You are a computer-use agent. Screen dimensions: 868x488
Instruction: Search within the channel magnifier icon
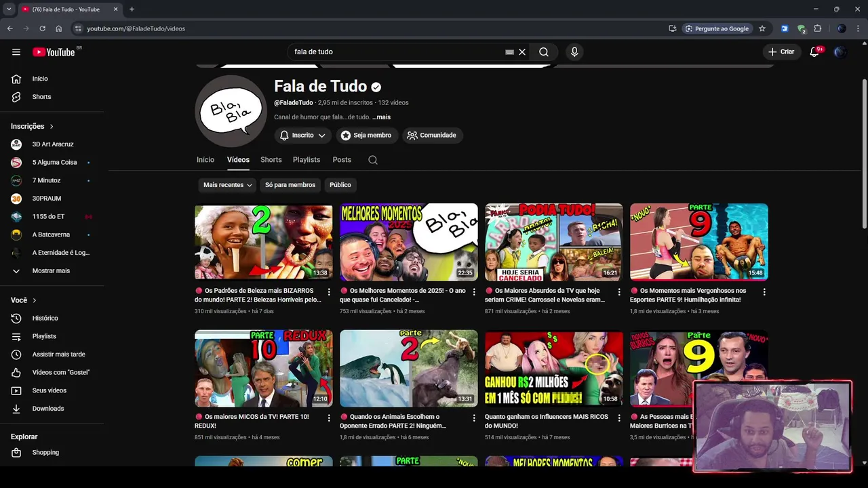372,160
